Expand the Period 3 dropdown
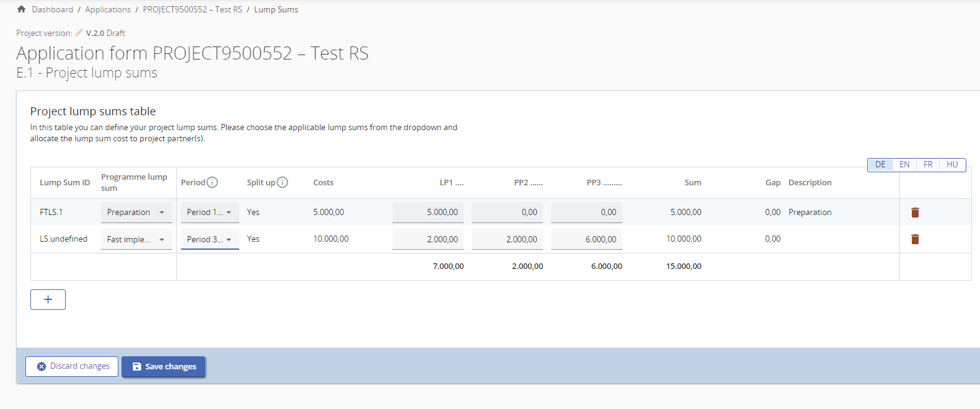Image resolution: width=980 pixels, height=409 pixels. (x=210, y=239)
